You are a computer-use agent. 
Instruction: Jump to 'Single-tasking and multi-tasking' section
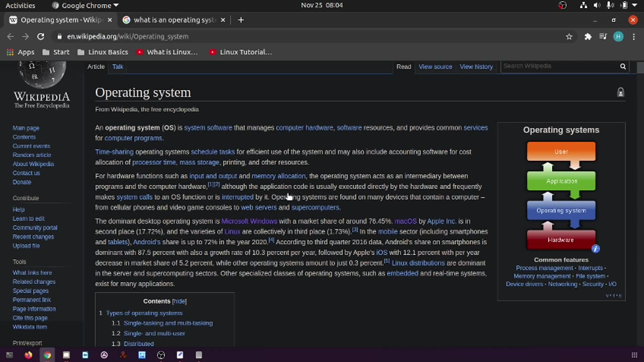pyautogui.click(x=168, y=323)
